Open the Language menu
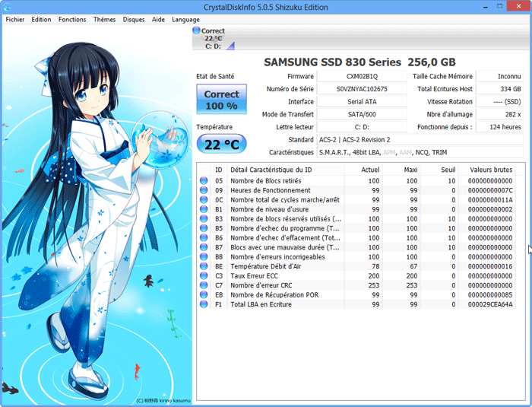This screenshot has height=407, width=532. point(185,19)
